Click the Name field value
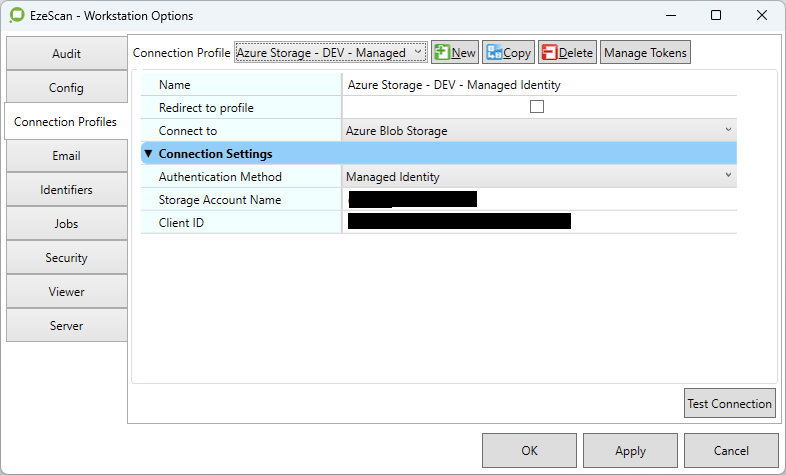The height and width of the screenshot is (475, 786). tap(538, 85)
